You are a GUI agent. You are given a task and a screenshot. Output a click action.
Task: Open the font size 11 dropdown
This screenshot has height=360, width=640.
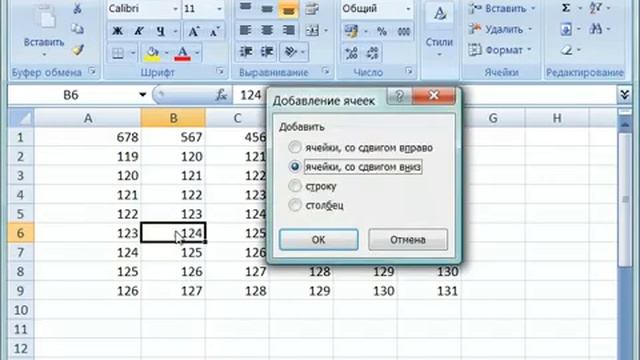point(219,9)
